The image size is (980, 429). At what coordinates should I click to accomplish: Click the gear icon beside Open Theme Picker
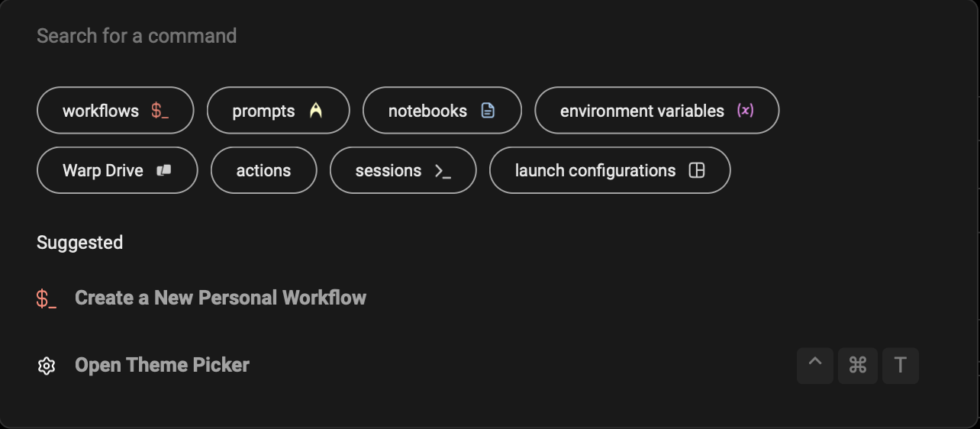tap(47, 366)
